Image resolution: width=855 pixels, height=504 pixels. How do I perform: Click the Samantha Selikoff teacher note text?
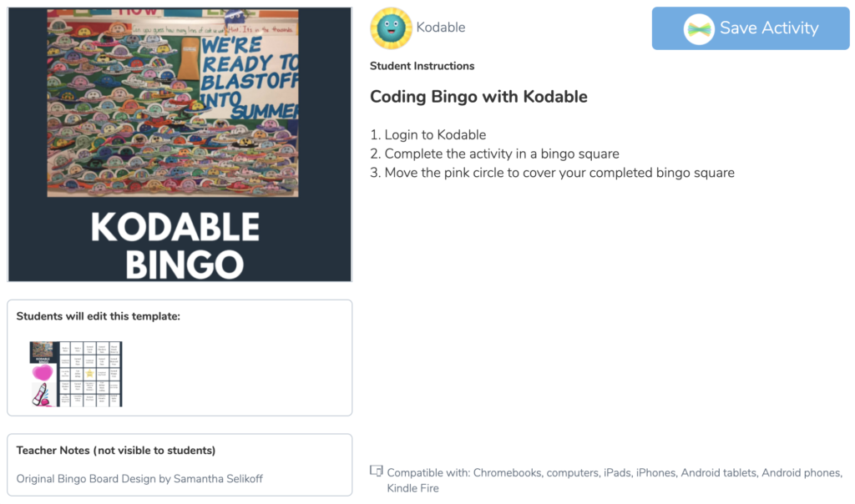point(139,479)
